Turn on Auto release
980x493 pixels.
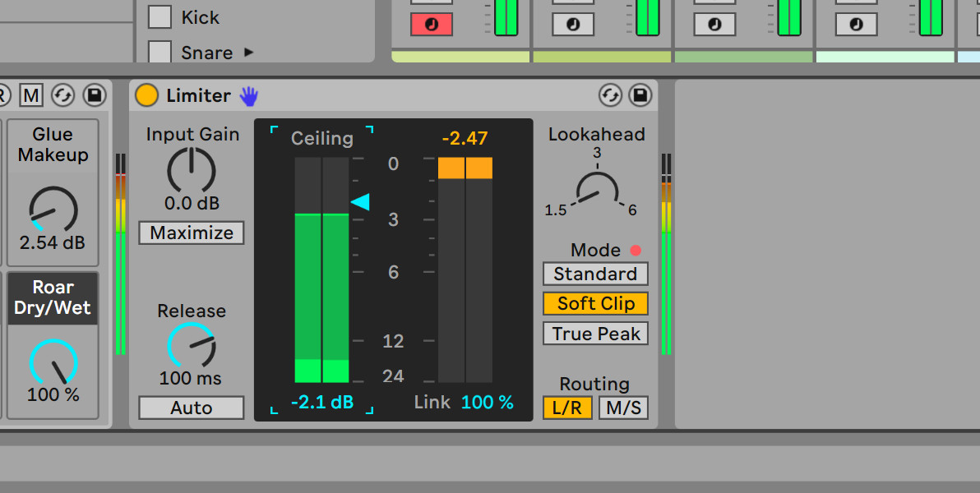(x=192, y=408)
